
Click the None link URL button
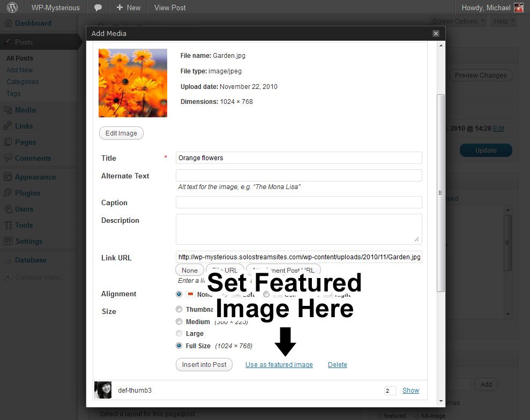(x=190, y=270)
